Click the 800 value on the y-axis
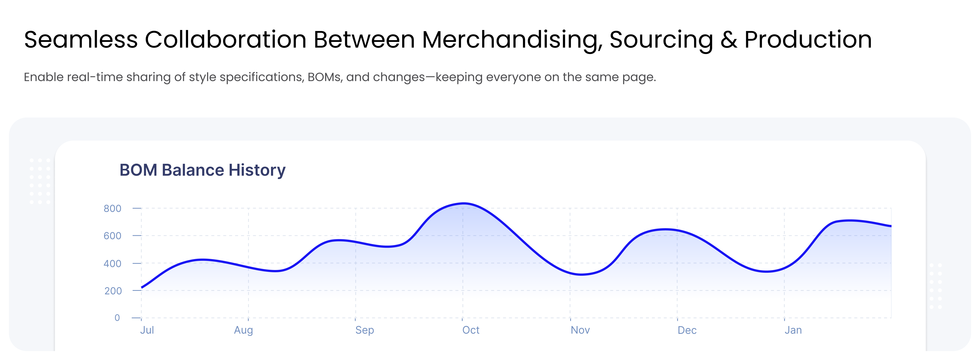Screen dimensions: 980x360 pyautogui.click(x=112, y=208)
